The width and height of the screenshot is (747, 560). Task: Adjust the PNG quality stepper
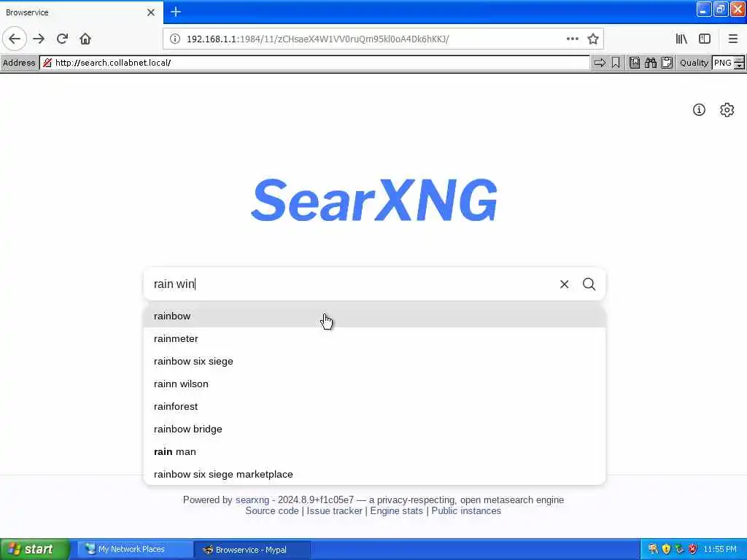click(x=739, y=63)
